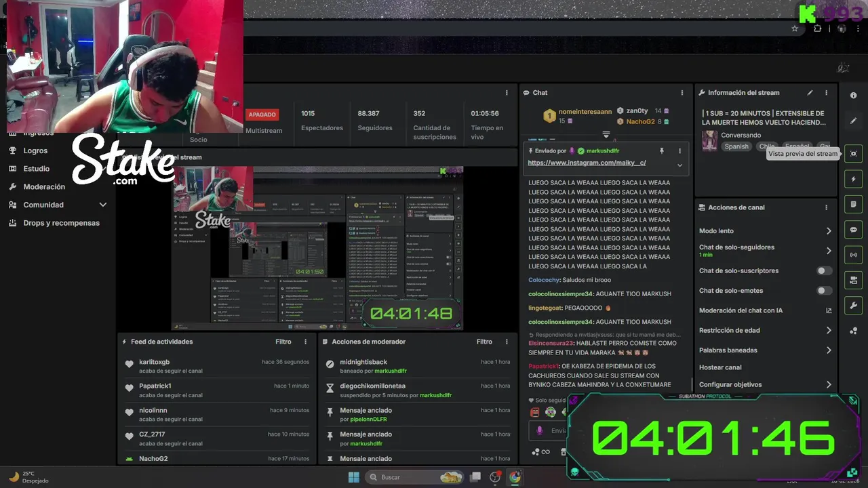
Task: Open Drops y recompensas in left menu
Action: click(61, 223)
